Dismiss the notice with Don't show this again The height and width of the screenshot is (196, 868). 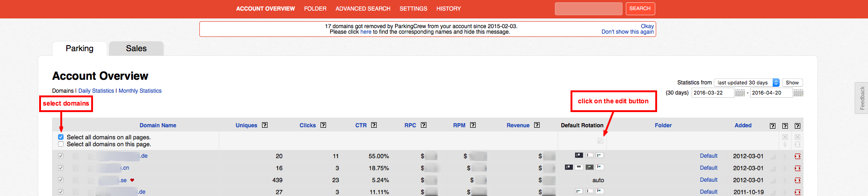pyautogui.click(x=627, y=32)
